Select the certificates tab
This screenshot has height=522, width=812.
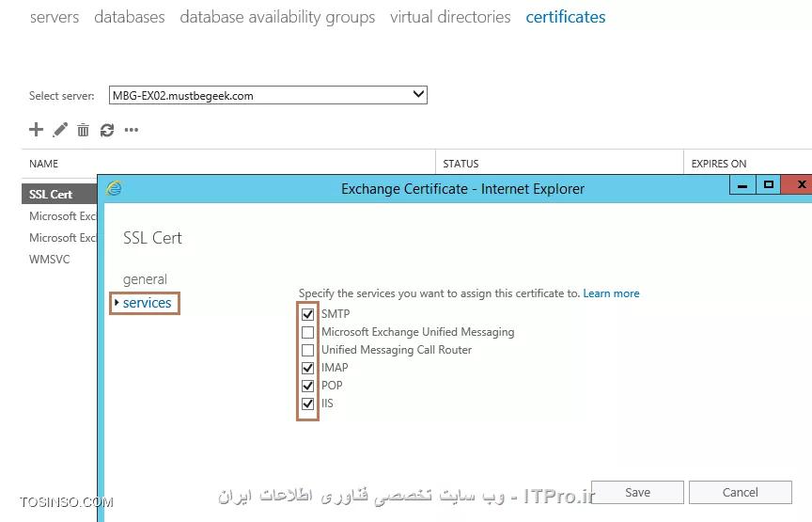[566, 17]
